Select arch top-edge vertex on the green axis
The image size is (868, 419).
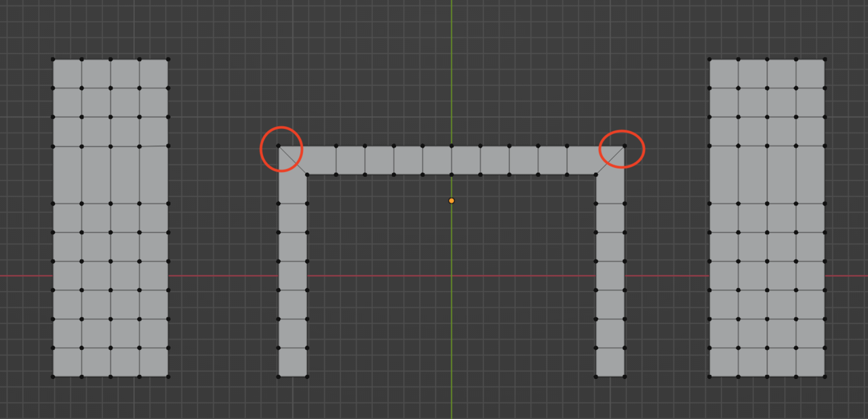[452, 146]
